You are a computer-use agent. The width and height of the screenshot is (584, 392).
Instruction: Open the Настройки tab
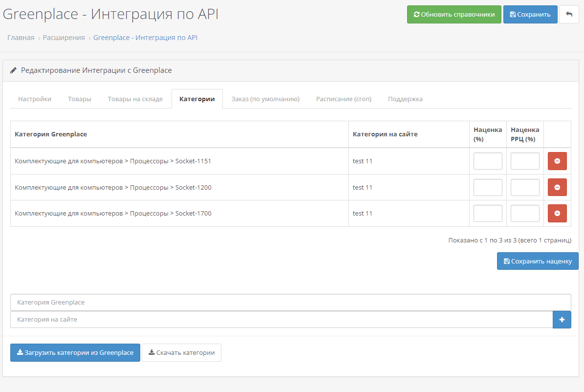tap(35, 99)
